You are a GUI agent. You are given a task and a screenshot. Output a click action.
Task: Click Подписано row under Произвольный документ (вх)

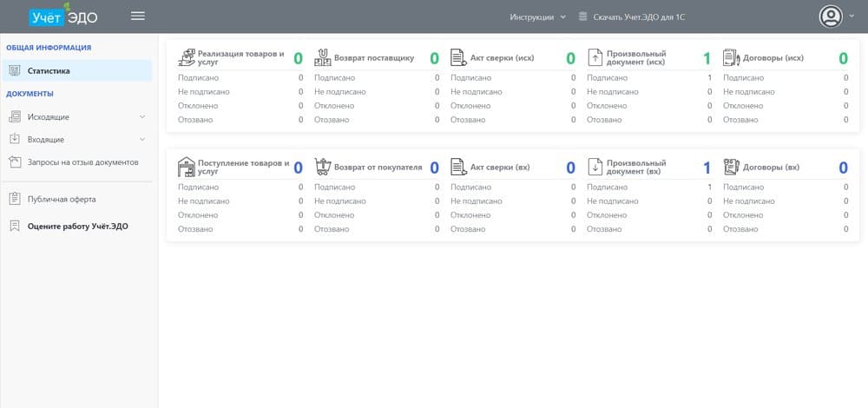coord(649,188)
